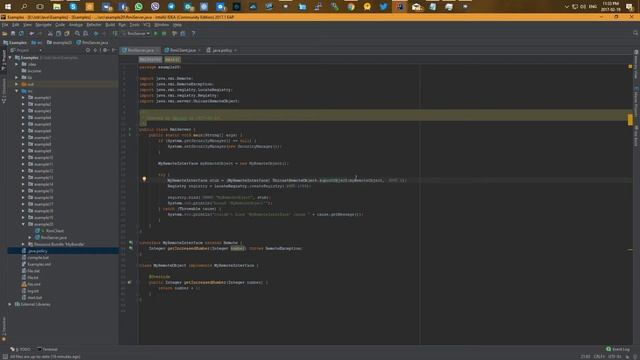This screenshot has width=640, height=360.
Task: Click the Open folder toolbar icon
Action: [5, 33]
